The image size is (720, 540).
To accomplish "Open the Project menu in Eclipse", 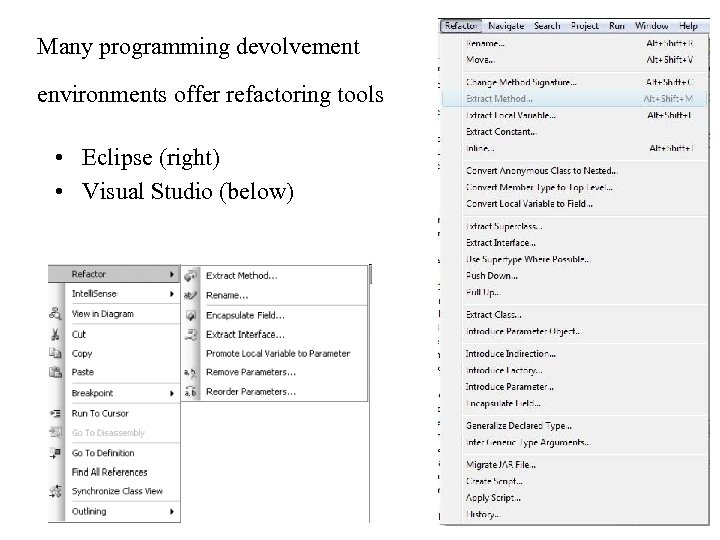I will pyautogui.click(x=585, y=26).
